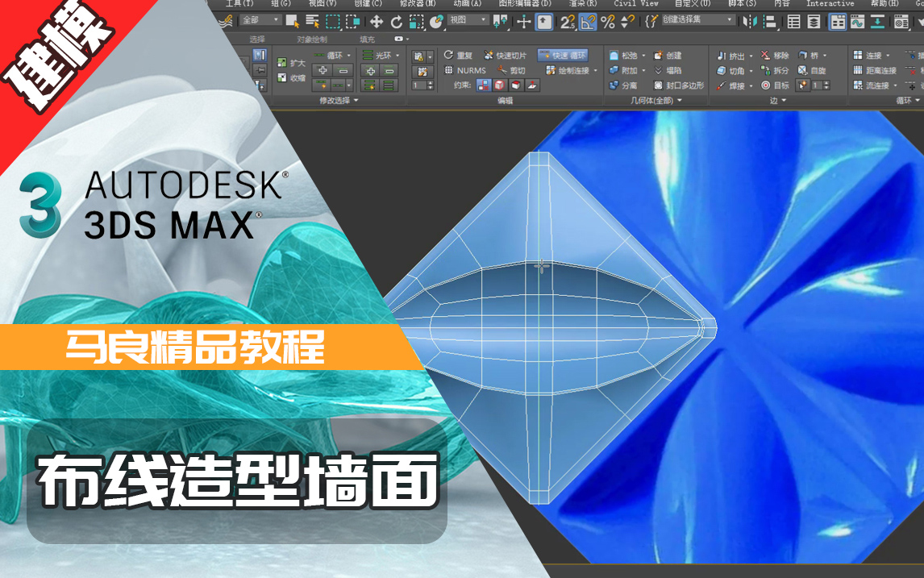The width and height of the screenshot is (924, 578).
Task: Open the 创建选择集 named selection dropdown
Action: click(697, 20)
